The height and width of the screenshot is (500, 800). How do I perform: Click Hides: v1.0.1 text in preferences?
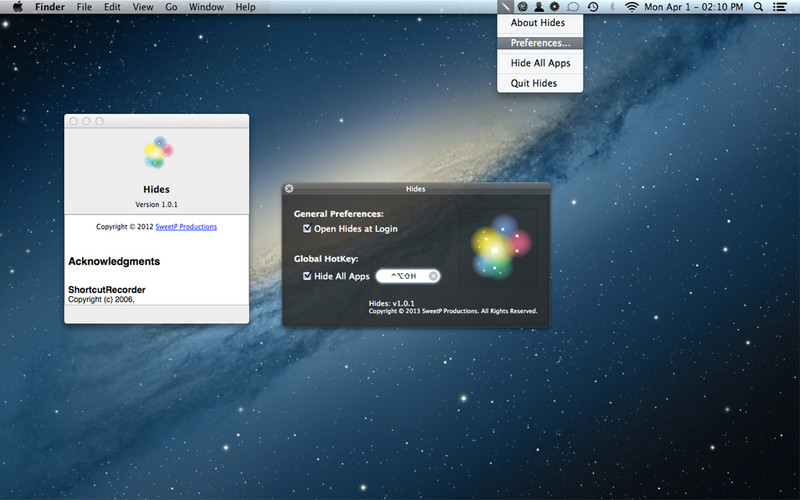(391, 303)
